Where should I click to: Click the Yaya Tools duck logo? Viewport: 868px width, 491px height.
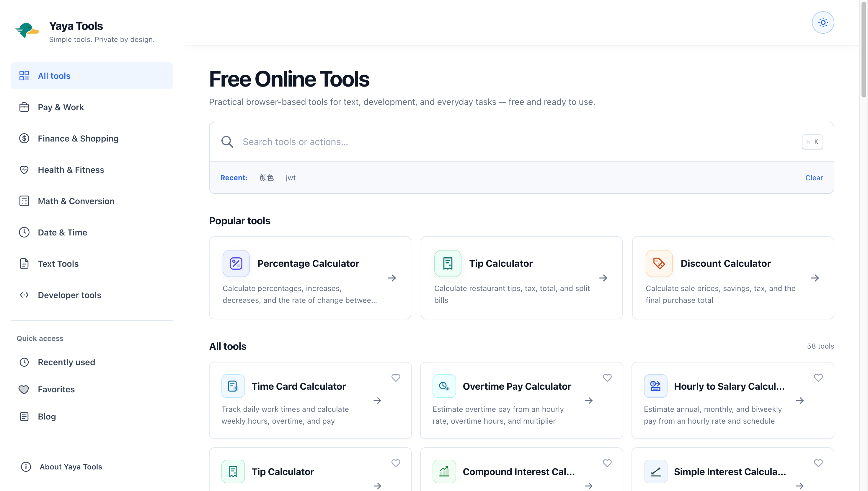[x=27, y=31]
